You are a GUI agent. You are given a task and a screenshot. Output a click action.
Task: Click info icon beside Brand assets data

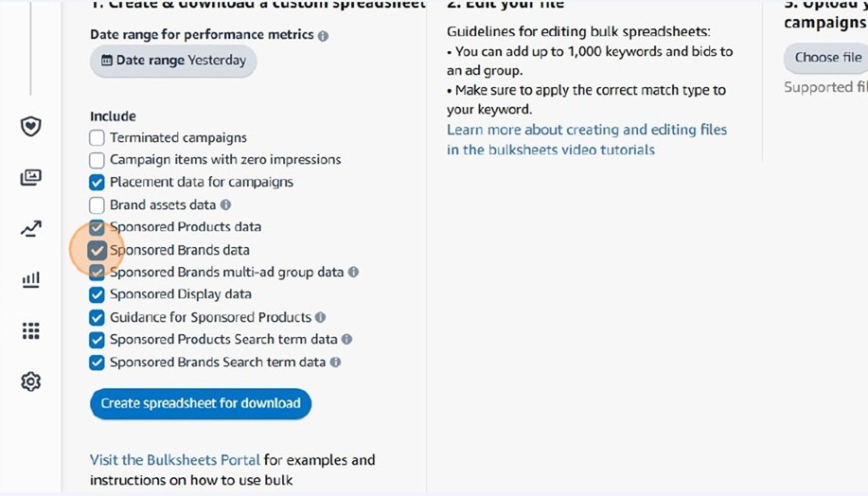pyautogui.click(x=226, y=204)
